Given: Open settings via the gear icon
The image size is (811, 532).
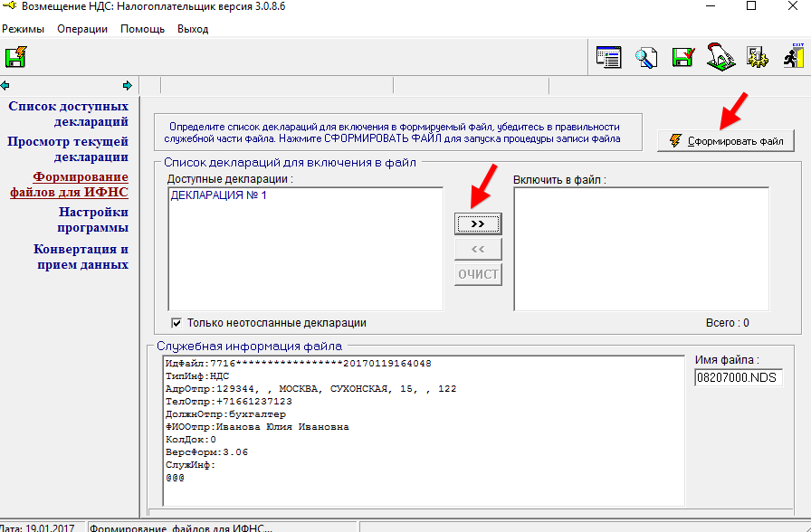Looking at the screenshot, I should point(757,57).
